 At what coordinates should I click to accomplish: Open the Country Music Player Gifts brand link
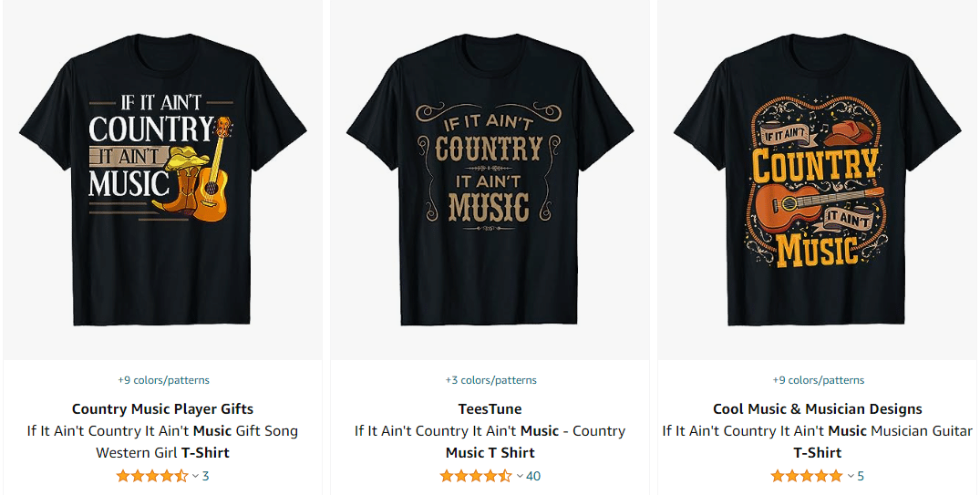point(162,409)
